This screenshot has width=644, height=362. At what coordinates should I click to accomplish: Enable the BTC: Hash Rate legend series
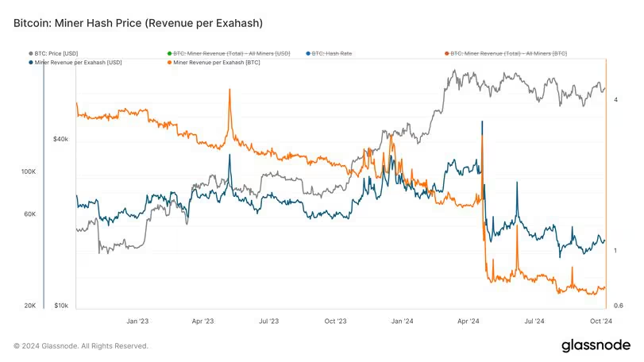(x=329, y=53)
